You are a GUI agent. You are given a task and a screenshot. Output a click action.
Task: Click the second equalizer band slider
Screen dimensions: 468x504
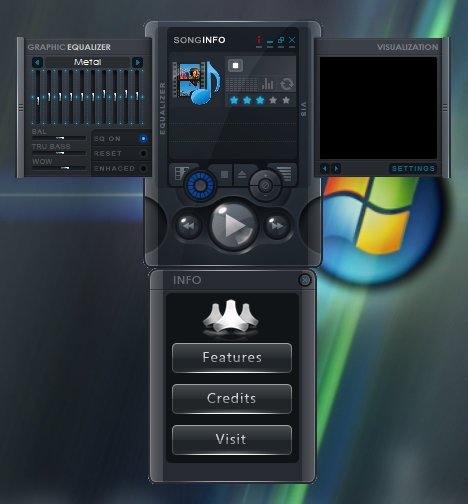tap(49, 97)
